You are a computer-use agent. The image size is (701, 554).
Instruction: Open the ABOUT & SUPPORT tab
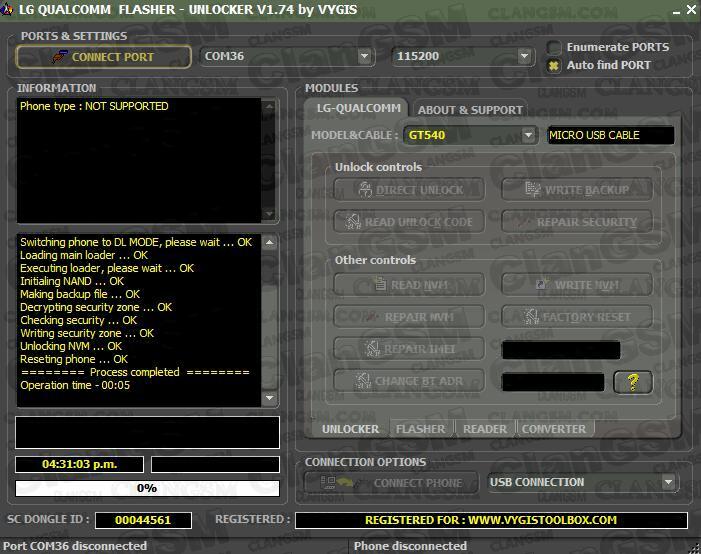pos(470,110)
